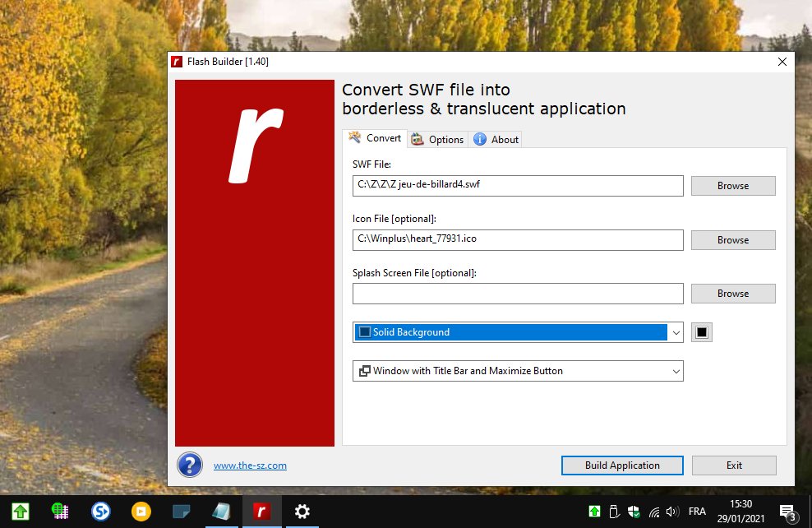Screen dimensions: 812x528
Task: Click the Flash Builder title bar icon
Action: 177,62
